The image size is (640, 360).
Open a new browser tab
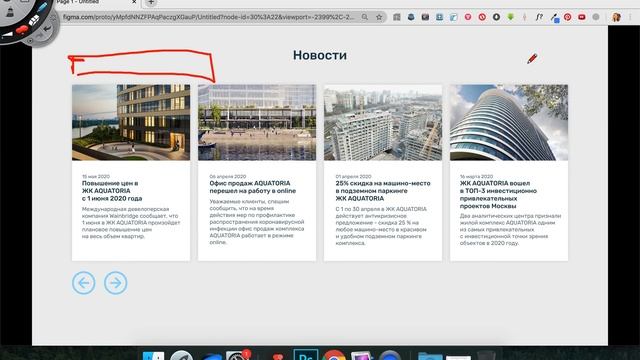[151, 2]
